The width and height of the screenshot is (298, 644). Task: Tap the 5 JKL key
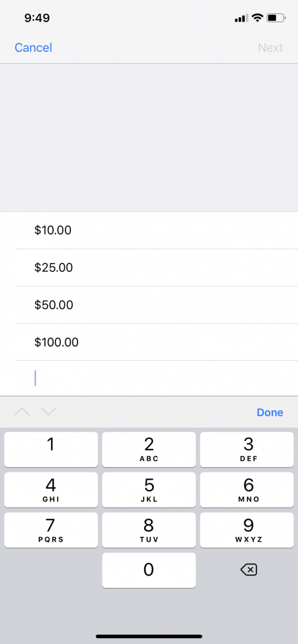click(149, 490)
